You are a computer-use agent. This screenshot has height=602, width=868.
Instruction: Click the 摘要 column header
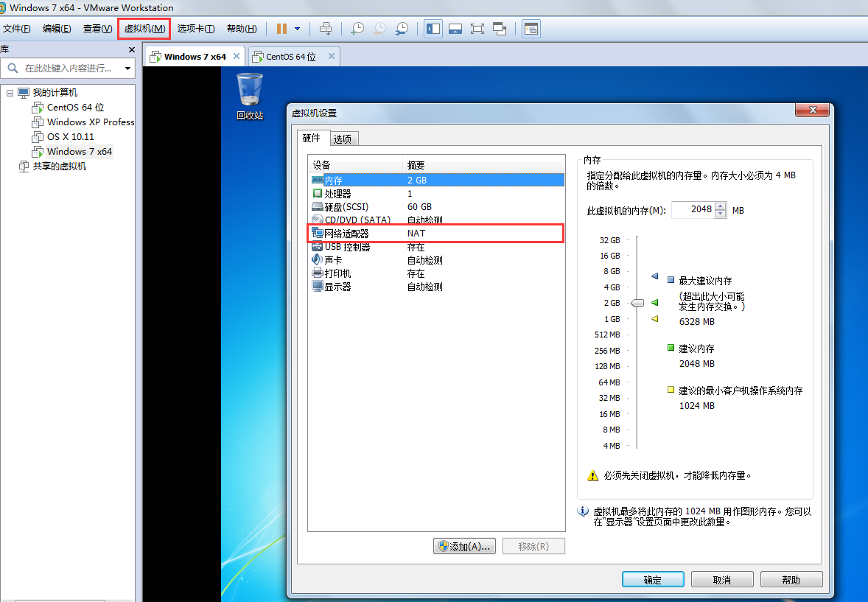(x=484, y=165)
